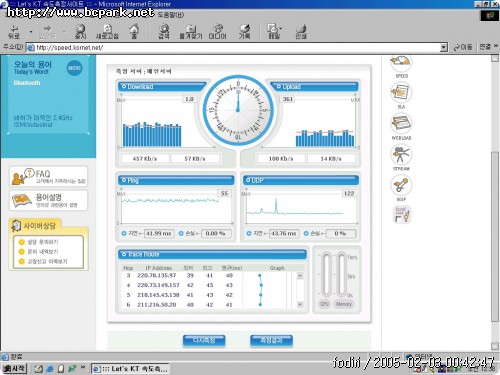The image size is (500, 375).
Task: Click the Ping panel header
Action: click(176, 180)
